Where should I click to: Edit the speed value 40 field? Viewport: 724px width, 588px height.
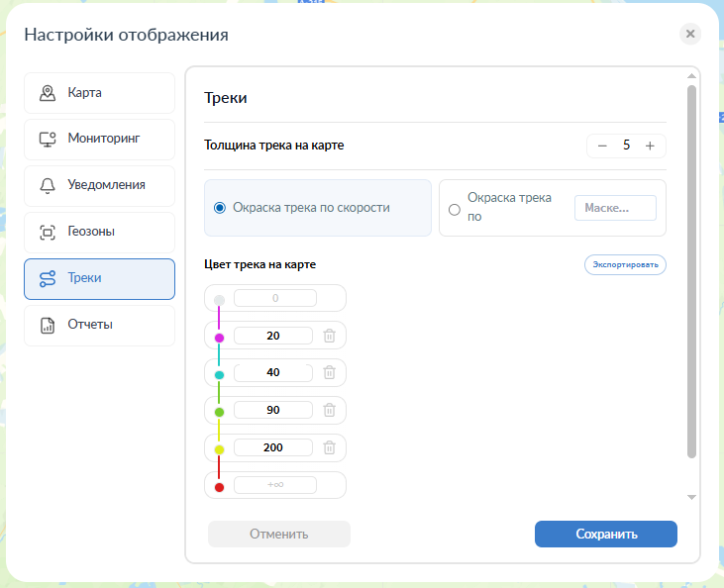coord(273,372)
